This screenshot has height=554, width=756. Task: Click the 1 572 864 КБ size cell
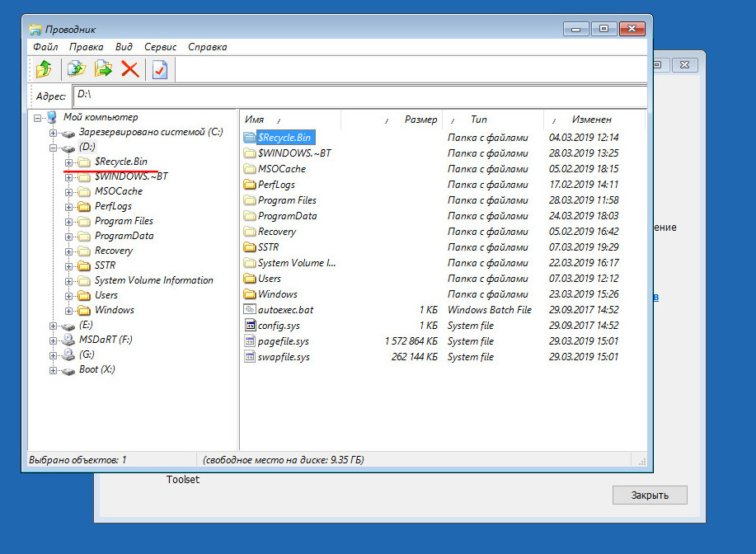tap(411, 340)
